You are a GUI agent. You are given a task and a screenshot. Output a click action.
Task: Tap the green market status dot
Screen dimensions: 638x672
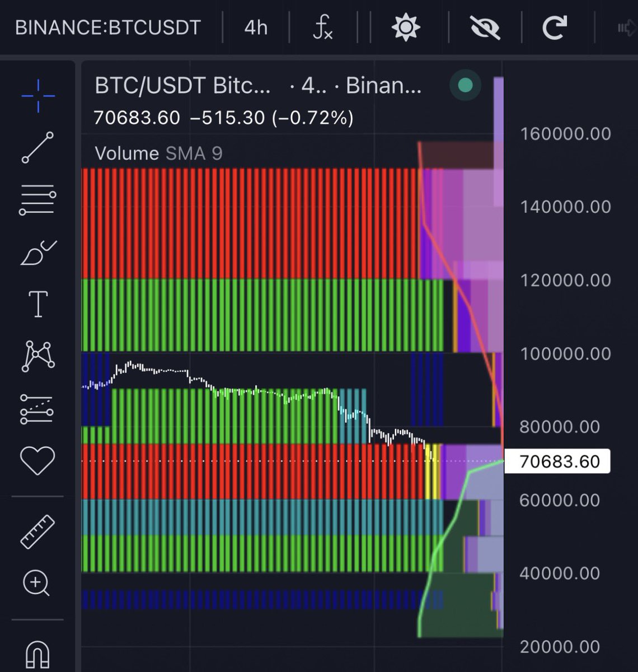pos(465,85)
